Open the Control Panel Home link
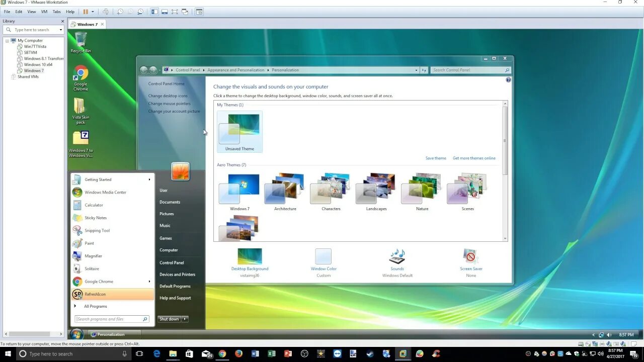The image size is (644, 362). pyautogui.click(x=166, y=84)
